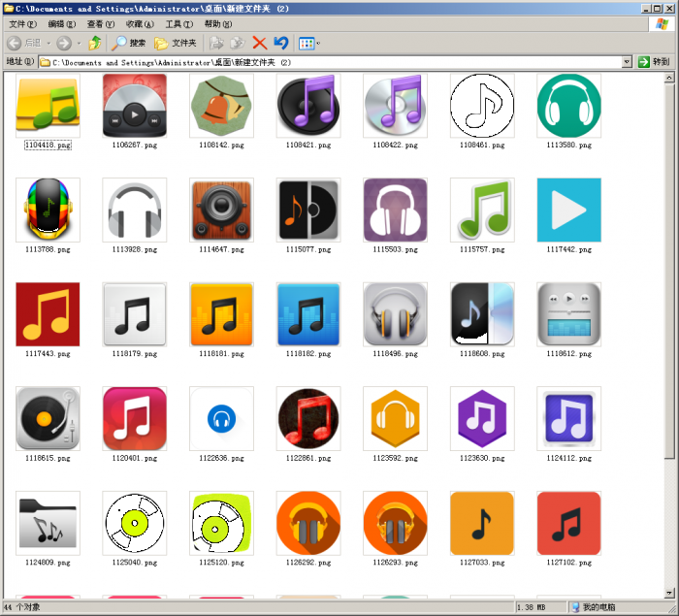Viewport: 679px width, 616px height.
Task: Select the white disc thumbnail 1125040.png
Action: 135,523
